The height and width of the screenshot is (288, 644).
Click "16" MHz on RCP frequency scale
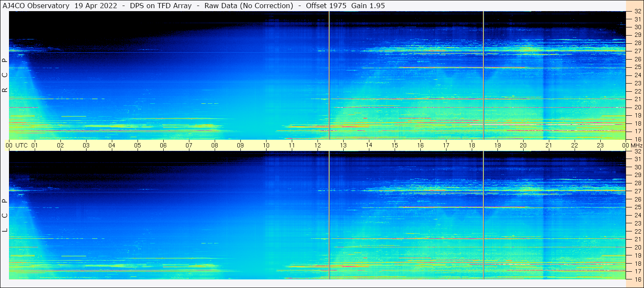[638, 139]
